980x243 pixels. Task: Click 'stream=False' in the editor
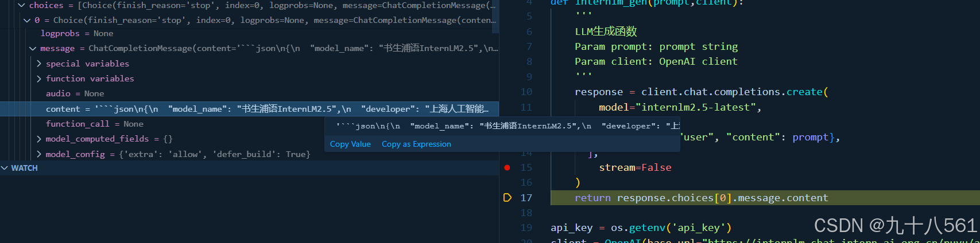[x=635, y=167]
